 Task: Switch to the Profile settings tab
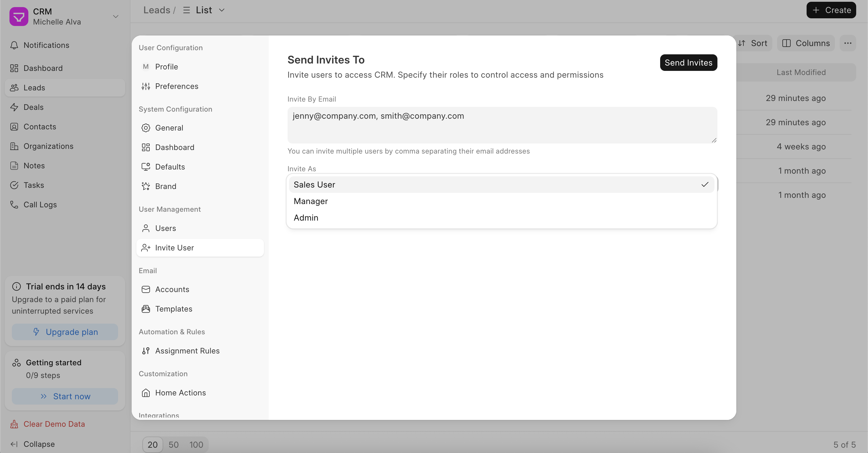tap(167, 67)
